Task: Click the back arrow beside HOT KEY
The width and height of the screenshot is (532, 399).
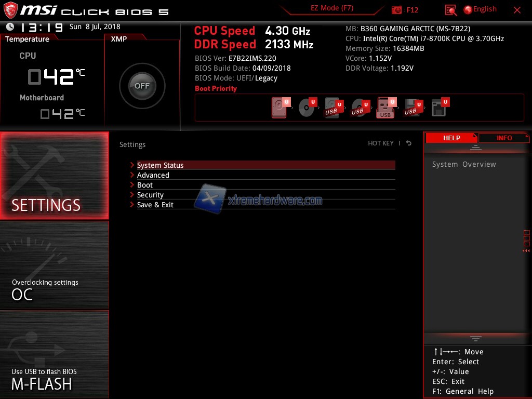Action: tap(408, 143)
